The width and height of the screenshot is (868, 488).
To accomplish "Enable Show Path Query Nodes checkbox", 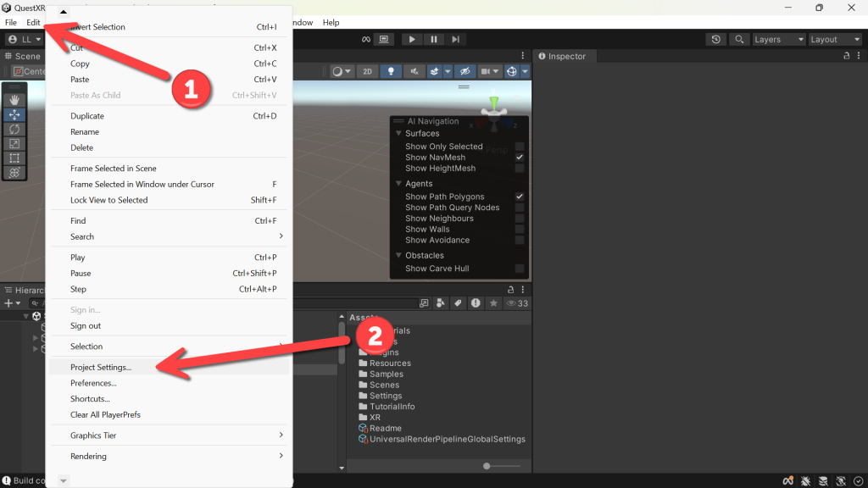I will pyautogui.click(x=520, y=208).
